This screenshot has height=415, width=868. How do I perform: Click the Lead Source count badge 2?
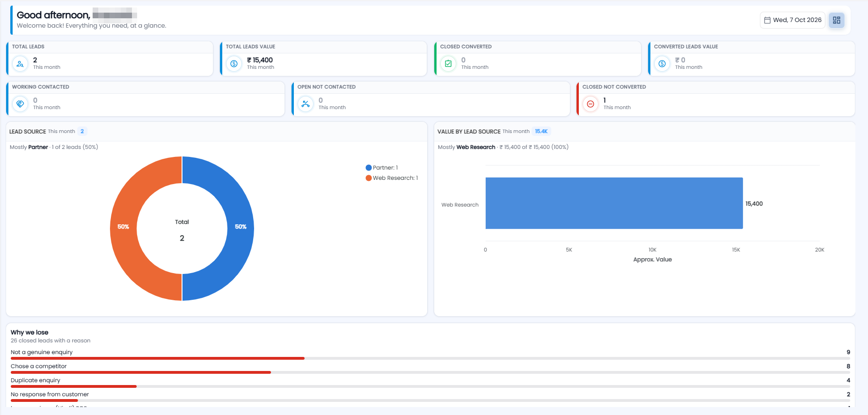[82, 132]
